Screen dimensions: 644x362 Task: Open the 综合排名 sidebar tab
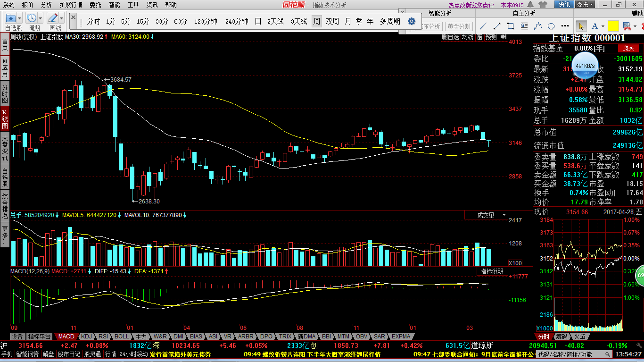click(5, 206)
